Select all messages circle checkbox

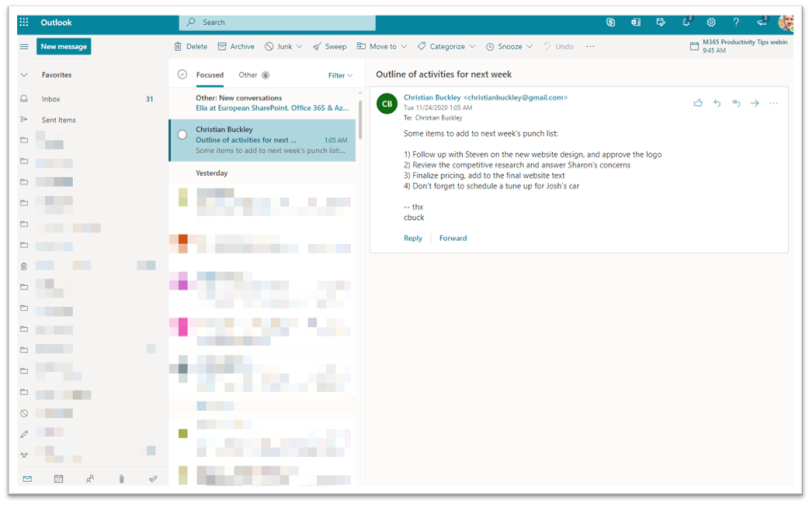(182, 75)
